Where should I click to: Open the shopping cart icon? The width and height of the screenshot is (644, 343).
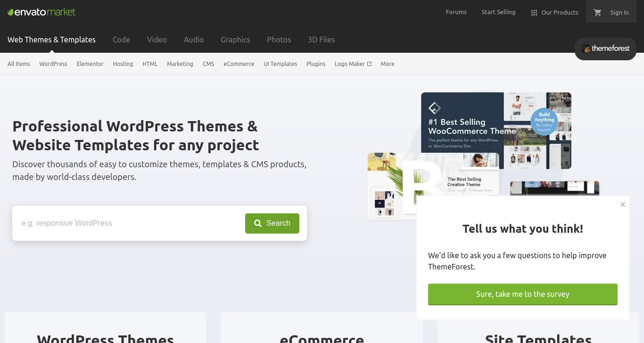[598, 13]
